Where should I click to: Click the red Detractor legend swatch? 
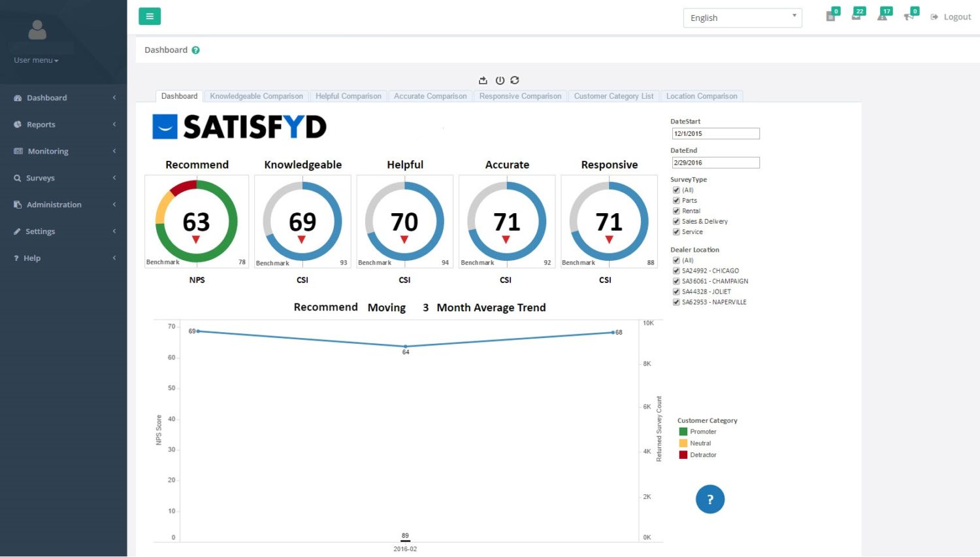[683, 455]
